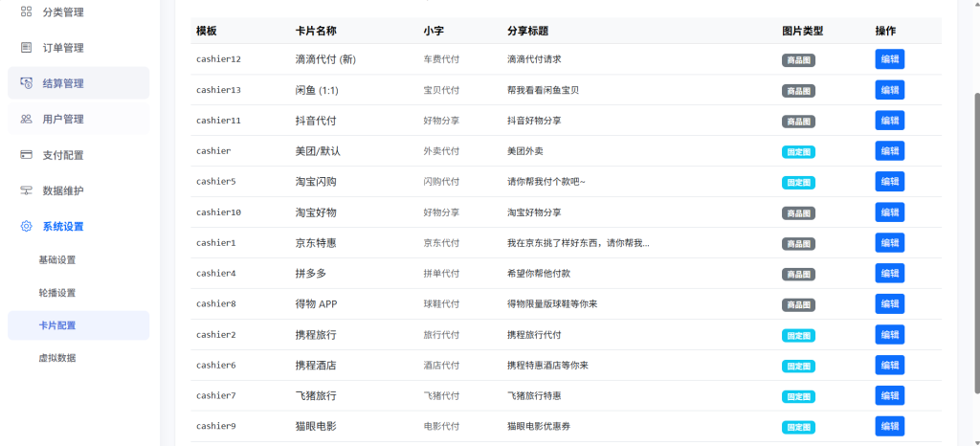
Task: Edit the 携程旅行 card
Action: point(889,334)
